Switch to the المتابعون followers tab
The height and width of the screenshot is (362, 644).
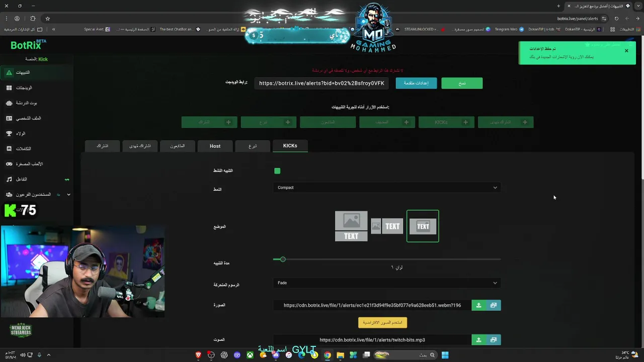tap(177, 146)
